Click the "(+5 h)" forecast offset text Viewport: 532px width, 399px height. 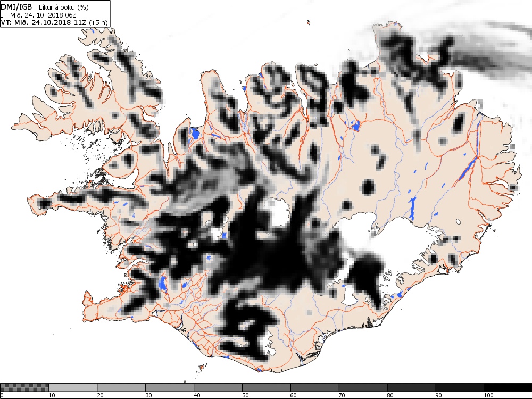point(98,23)
